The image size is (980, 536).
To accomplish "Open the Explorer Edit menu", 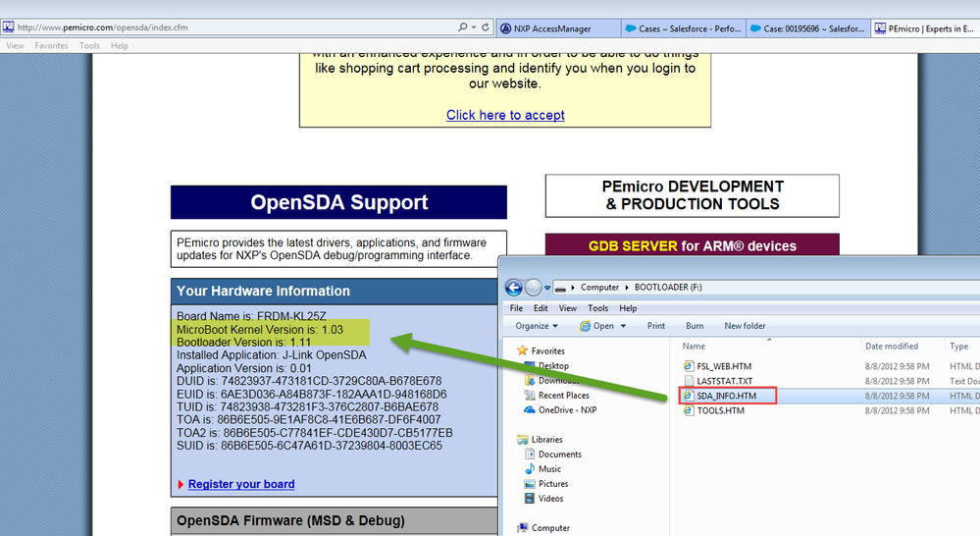I will coord(541,308).
